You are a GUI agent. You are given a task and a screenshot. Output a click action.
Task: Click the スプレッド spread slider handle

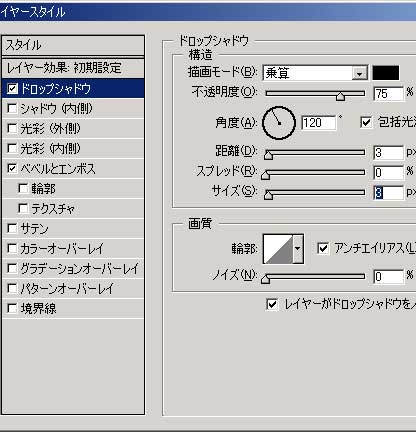point(266,175)
